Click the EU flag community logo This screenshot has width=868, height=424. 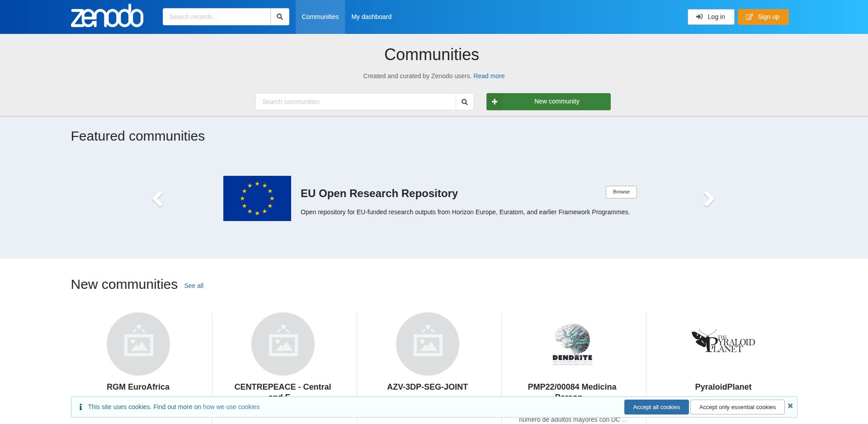tap(257, 198)
